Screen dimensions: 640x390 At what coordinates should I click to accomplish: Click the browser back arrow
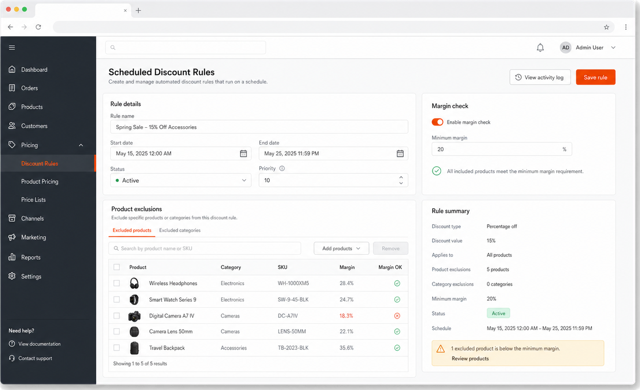click(11, 27)
